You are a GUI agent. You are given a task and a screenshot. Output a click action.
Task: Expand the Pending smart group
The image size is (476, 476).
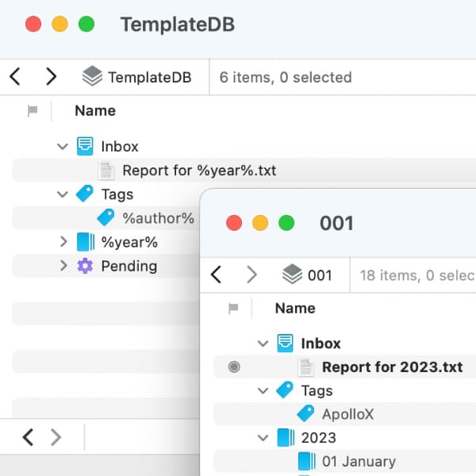63,266
